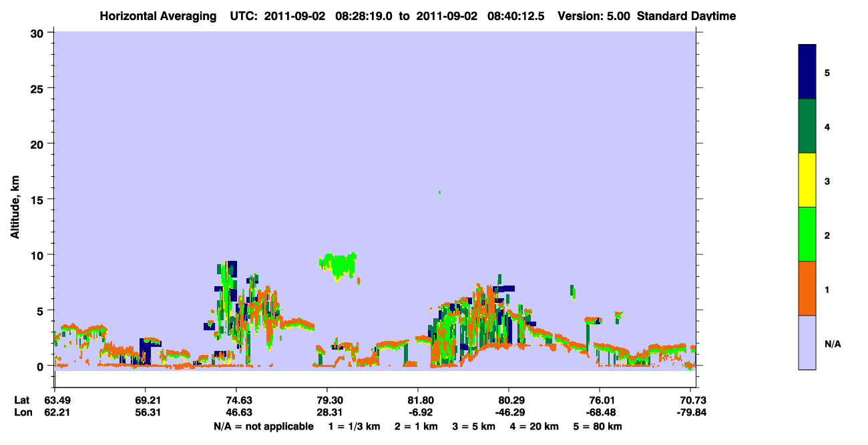868x445 pixels.
Task: Click longitude value '-79.84'
Action: click(x=692, y=412)
